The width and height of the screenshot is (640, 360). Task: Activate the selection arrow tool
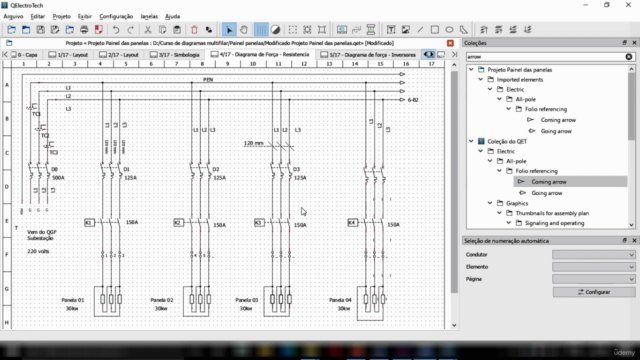229,29
